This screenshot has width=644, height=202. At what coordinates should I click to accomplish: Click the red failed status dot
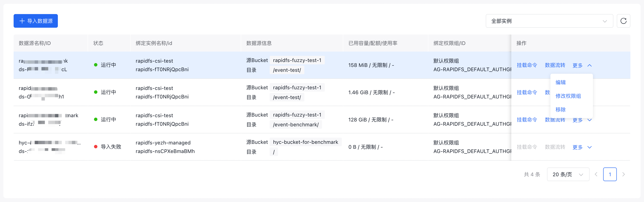pos(95,147)
